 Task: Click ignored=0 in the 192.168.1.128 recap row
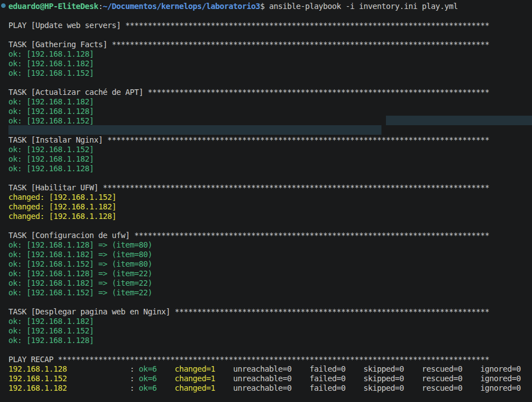tap(501, 369)
